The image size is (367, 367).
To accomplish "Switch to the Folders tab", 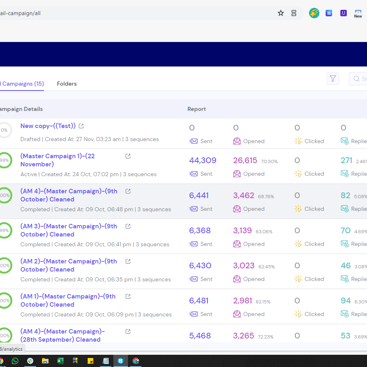I will coord(67,84).
